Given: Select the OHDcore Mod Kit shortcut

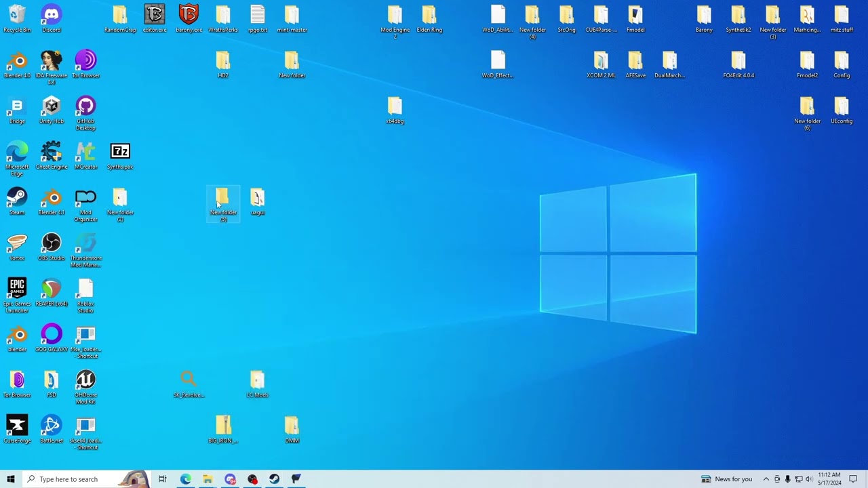Looking at the screenshot, I should [x=85, y=388].
